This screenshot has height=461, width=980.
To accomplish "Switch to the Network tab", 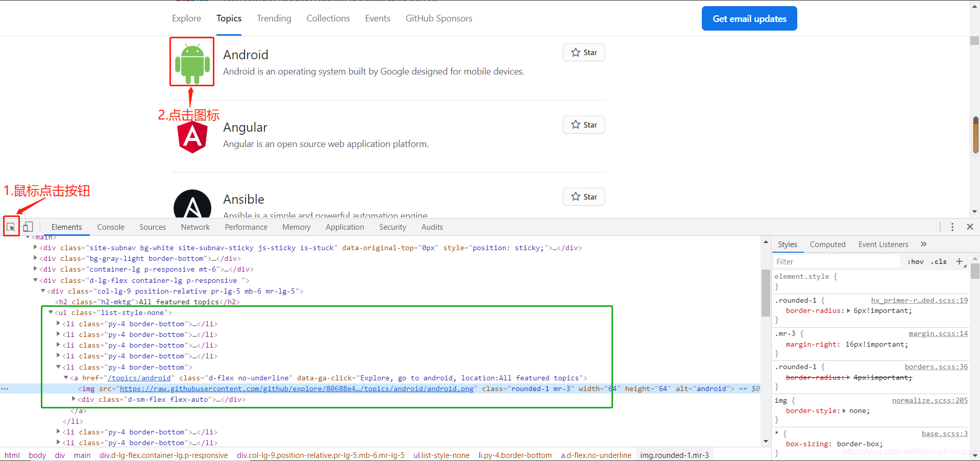I will (x=195, y=227).
